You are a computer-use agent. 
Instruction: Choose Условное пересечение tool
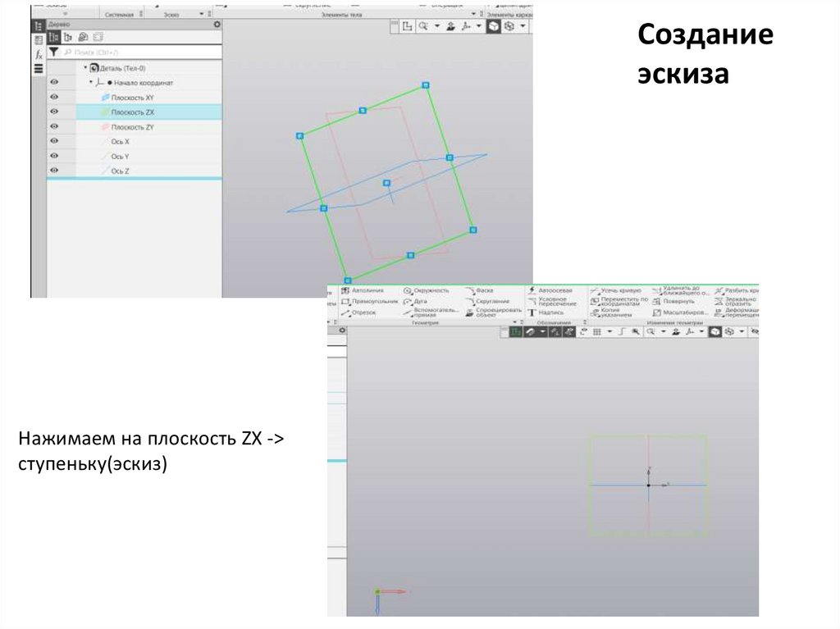552,301
